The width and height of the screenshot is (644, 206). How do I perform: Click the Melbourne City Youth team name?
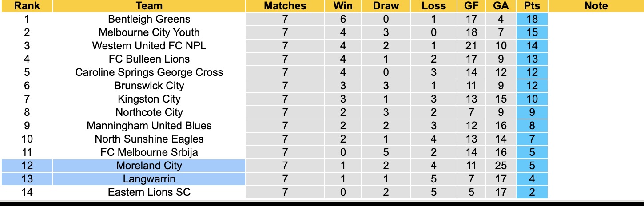[149, 32]
